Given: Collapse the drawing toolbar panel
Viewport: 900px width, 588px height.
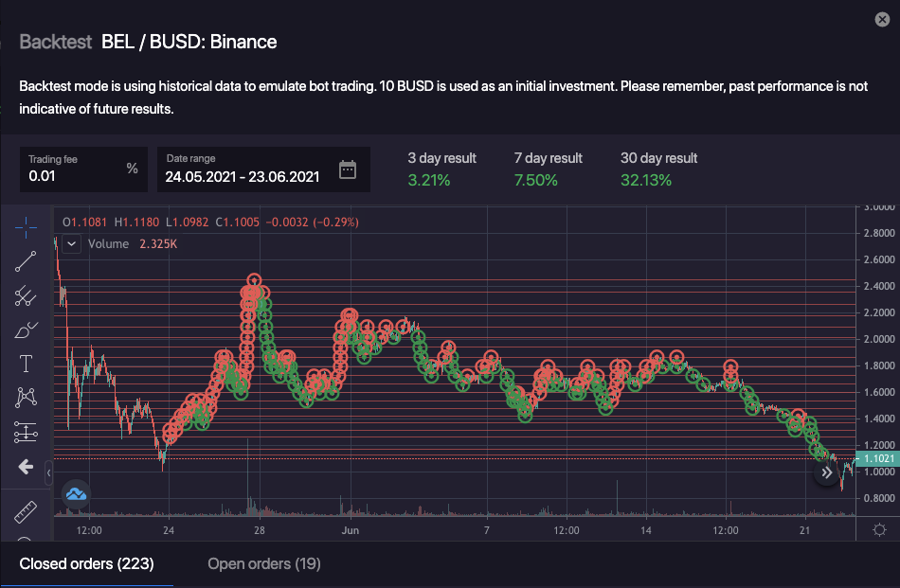Looking at the screenshot, I should 48,469.
